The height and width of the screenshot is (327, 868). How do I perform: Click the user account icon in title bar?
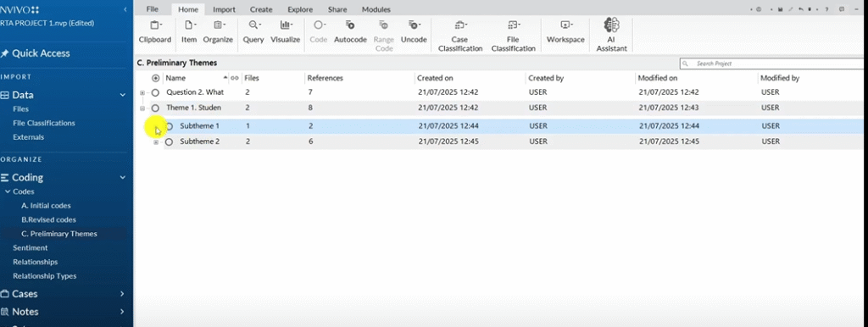pyautogui.click(x=759, y=9)
